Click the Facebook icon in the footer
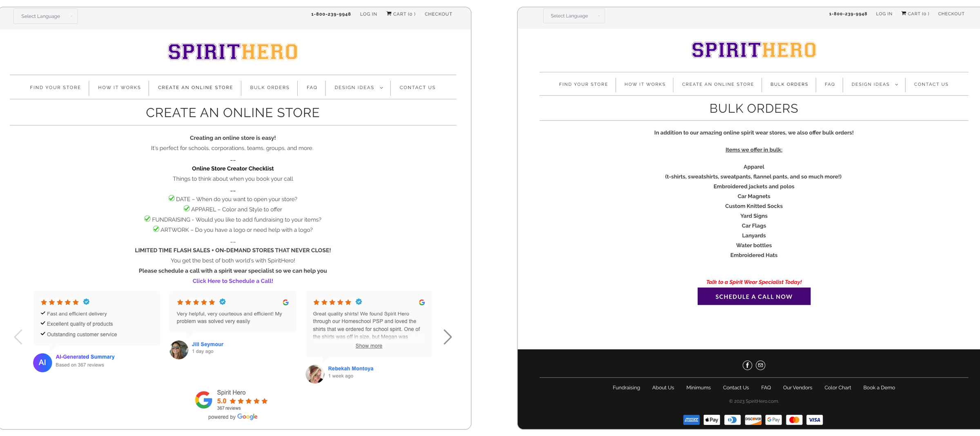Image resolution: width=980 pixels, height=436 pixels. [747, 365]
